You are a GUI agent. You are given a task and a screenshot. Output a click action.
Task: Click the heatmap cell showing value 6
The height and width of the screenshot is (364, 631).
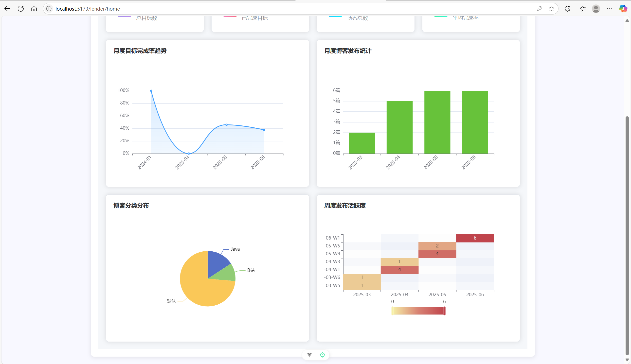click(475, 238)
